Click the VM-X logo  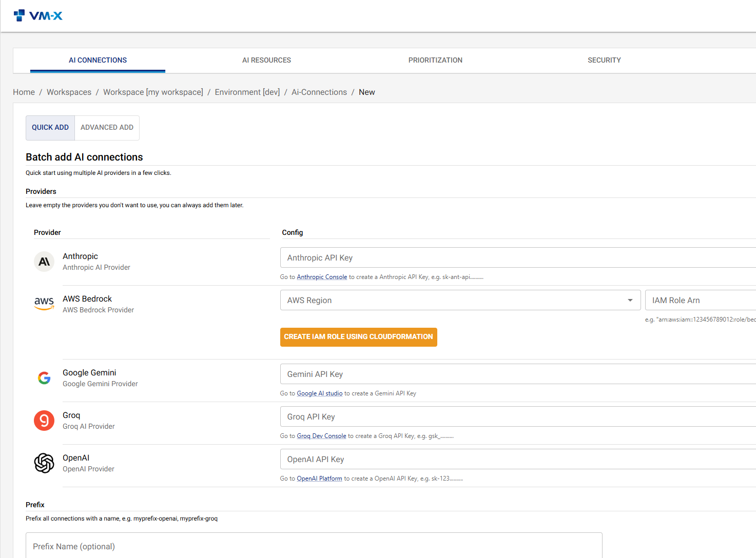(x=38, y=15)
